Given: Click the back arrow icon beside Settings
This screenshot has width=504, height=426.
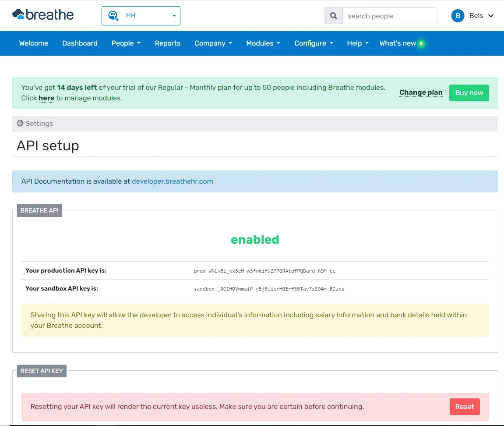Looking at the screenshot, I should coord(20,123).
